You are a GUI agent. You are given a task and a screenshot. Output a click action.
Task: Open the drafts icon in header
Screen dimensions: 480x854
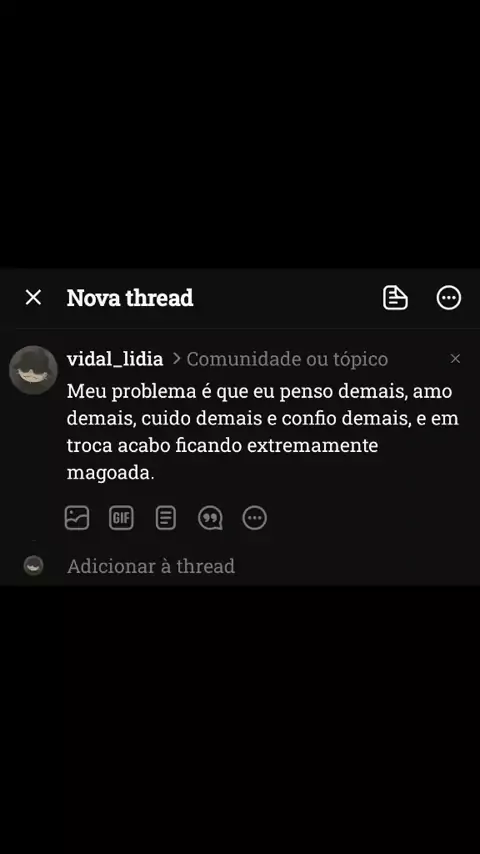click(395, 298)
